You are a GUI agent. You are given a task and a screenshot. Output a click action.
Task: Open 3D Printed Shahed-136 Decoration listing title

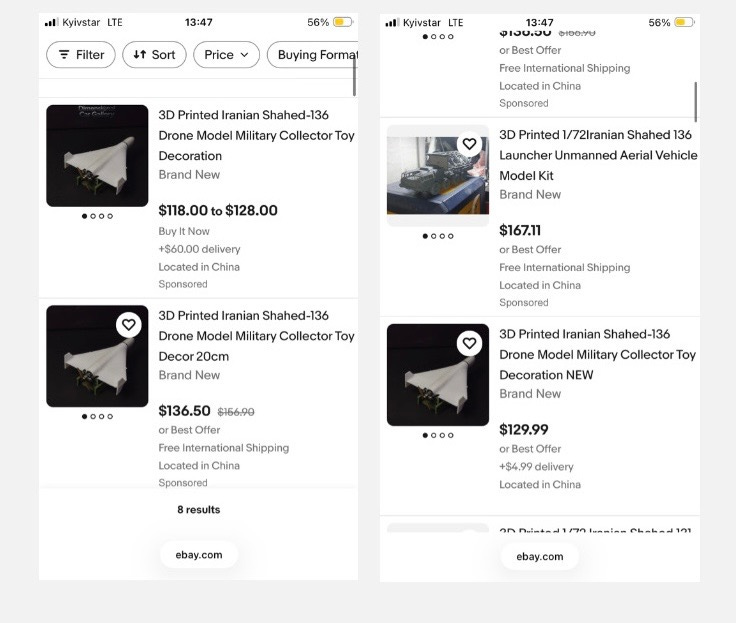pyautogui.click(x=256, y=135)
